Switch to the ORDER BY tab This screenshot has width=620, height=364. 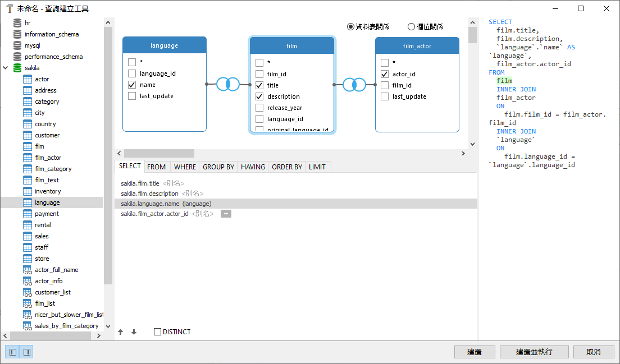coord(286,166)
